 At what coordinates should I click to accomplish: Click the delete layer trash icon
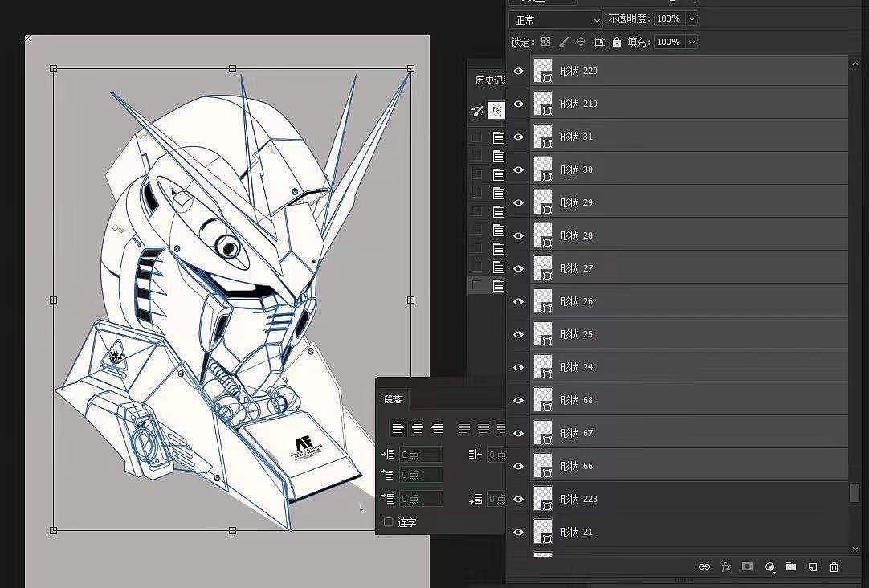click(834, 566)
